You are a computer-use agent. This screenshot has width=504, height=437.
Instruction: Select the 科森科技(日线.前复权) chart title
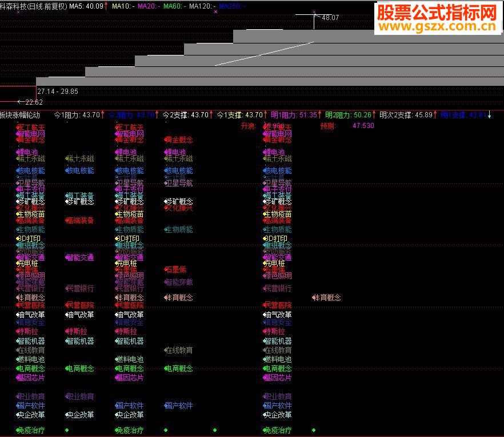pos(33,6)
